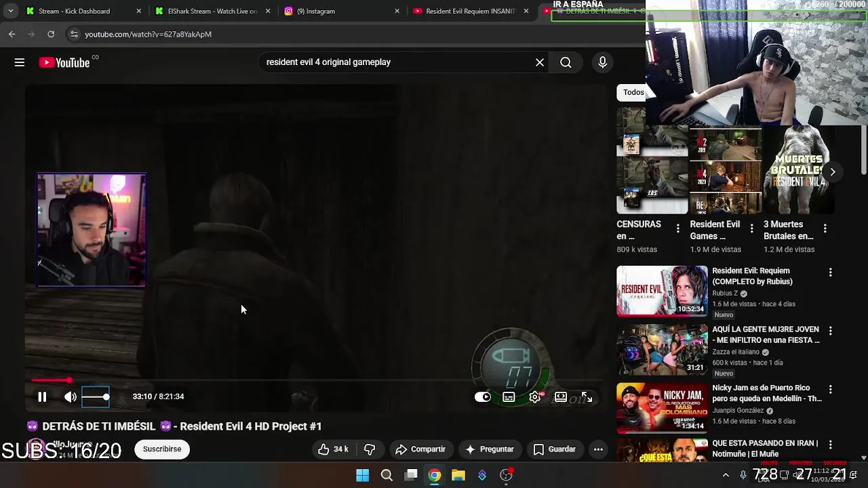Go back with the browser back arrow
The height and width of the screenshot is (488, 868).
(x=12, y=34)
